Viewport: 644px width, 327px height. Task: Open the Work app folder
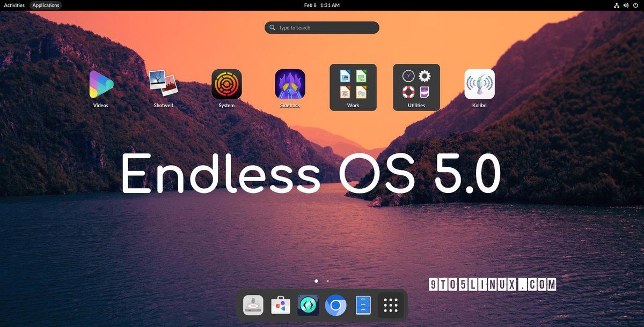click(x=353, y=87)
